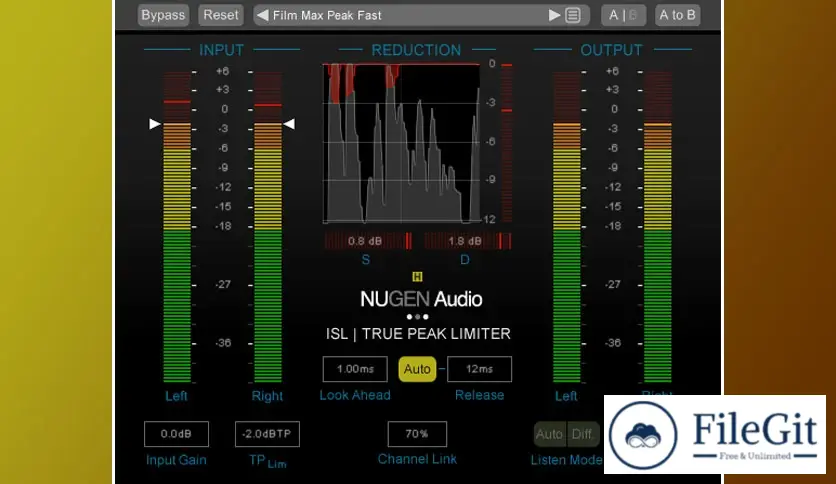
Task: Edit the -2.0dBTP limit field
Action: pyautogui.click(x=267, y=434)
